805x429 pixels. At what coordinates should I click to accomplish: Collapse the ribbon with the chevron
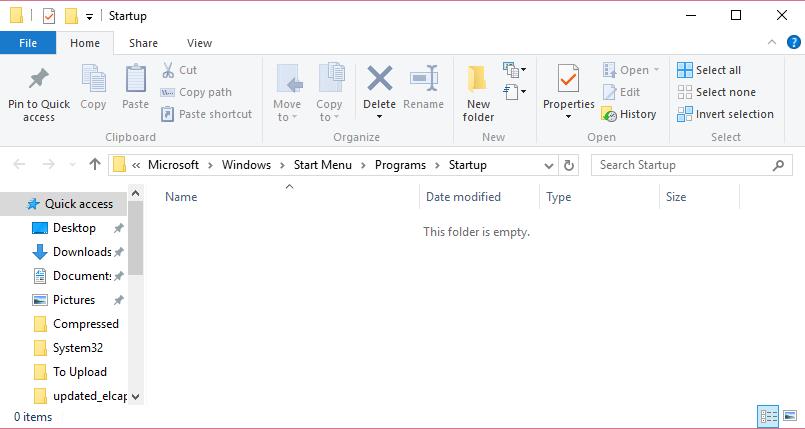pyautogui.click(x=771, y=43)
